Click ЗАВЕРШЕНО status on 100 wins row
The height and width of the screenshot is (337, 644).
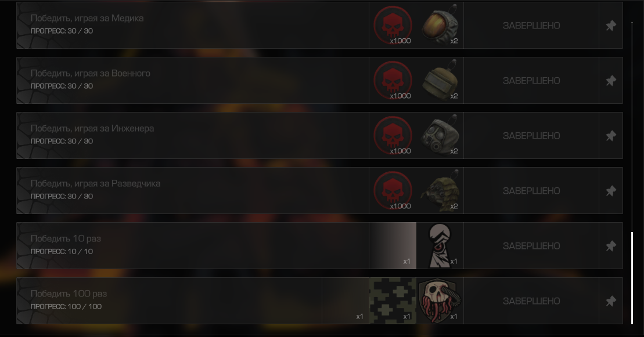[x=531, y=301]
